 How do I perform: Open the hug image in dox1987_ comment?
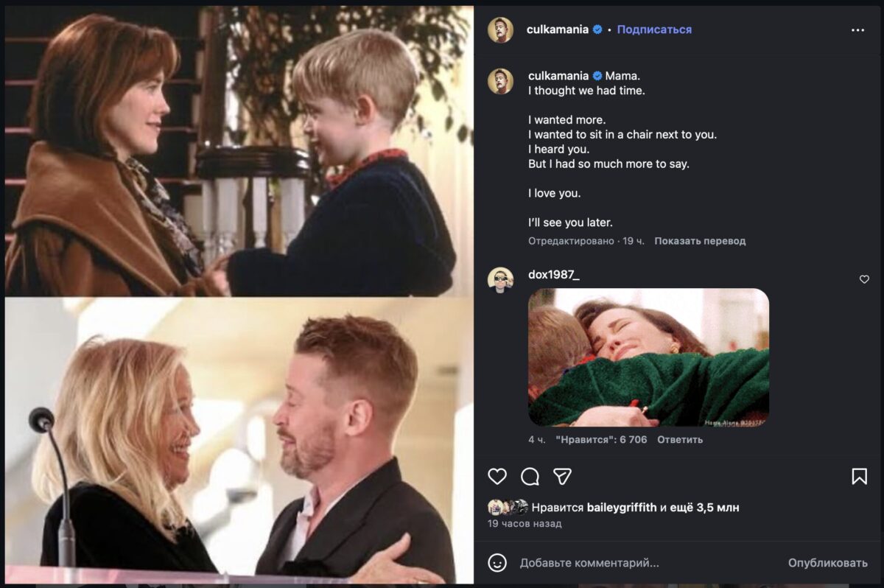pyautogui.click(x=648, y=357)
